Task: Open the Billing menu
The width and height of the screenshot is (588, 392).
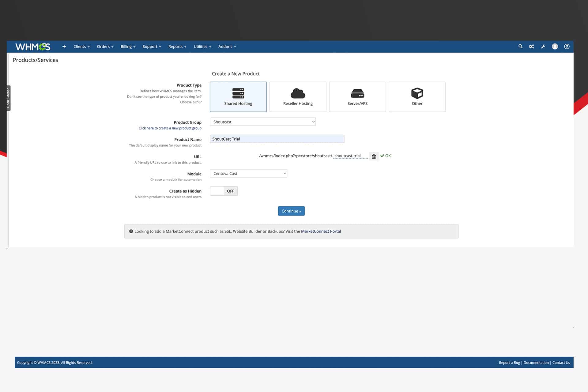Action: pyautogui.click(x=128, y=47)
